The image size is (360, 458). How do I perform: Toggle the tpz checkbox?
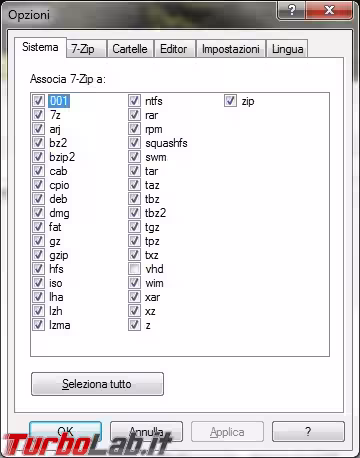(134, 241)
